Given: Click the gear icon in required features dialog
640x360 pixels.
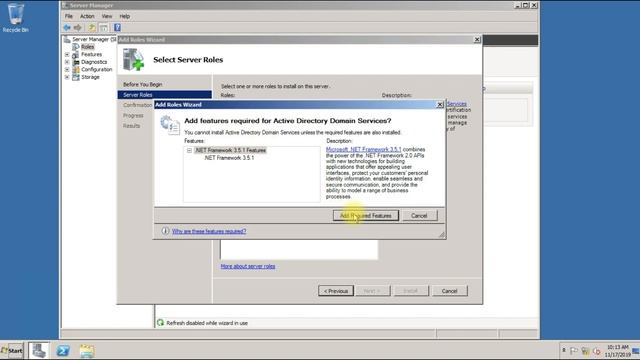Looking at the screenshot, I should click(169, 124).
